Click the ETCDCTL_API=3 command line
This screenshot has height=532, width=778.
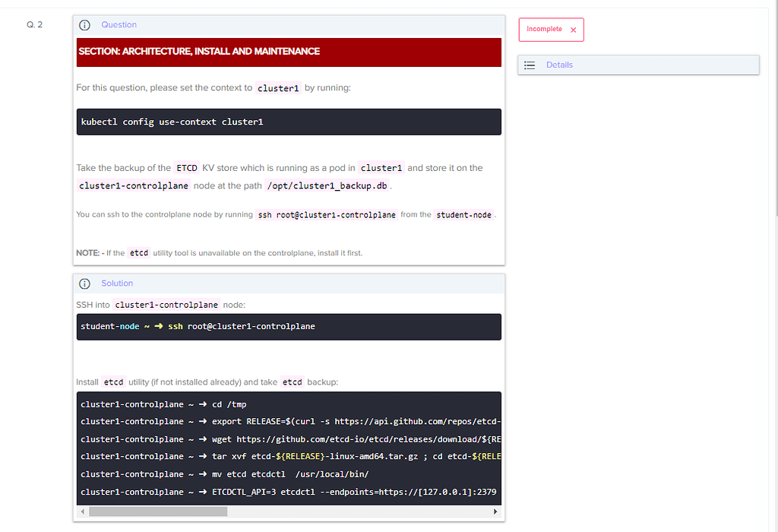pyautogui.click(x=289, y=492)
